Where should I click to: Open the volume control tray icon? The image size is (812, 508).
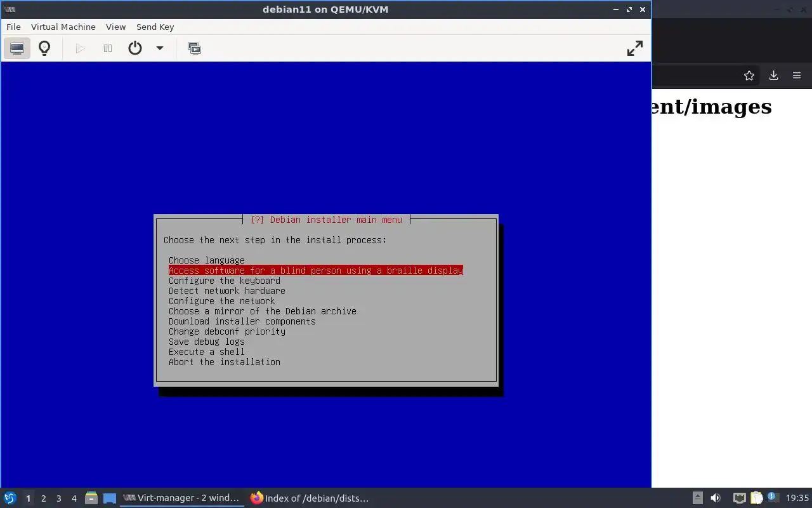click(716, 498)
